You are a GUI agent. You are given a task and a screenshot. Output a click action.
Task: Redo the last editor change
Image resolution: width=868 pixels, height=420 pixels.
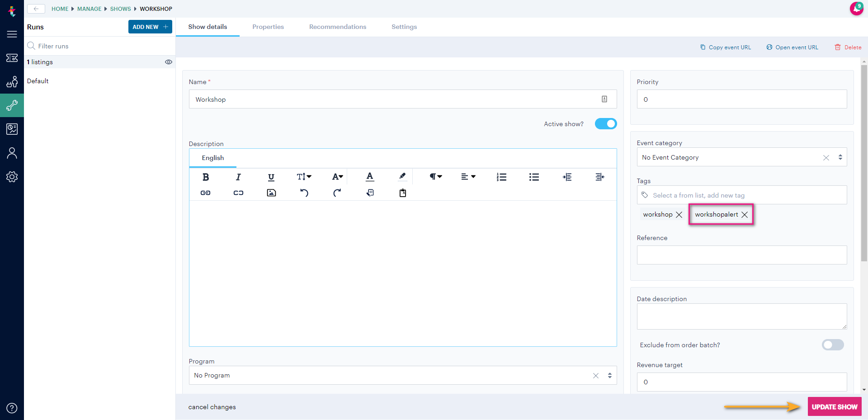(337, 193)
